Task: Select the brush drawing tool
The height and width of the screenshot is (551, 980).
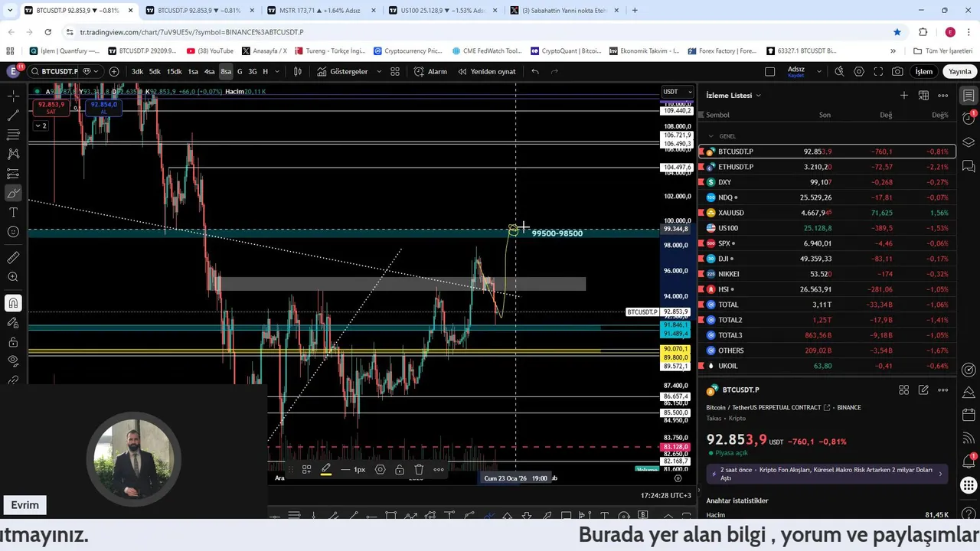Action: click(13, 193)
